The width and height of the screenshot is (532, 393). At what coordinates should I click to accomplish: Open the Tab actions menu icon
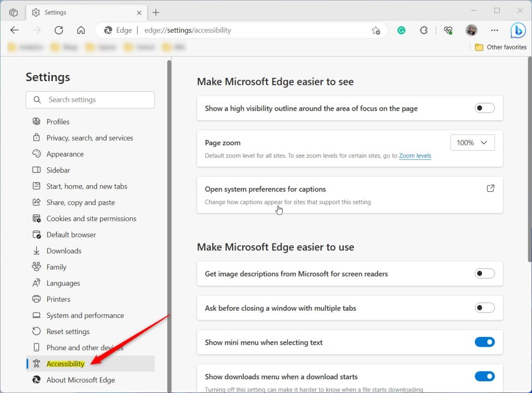tap(14, 12)
